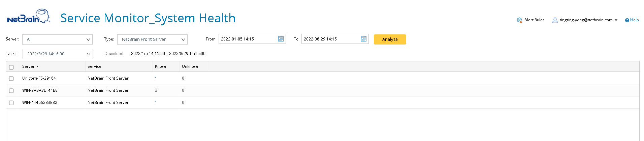Tick the WIN-44456233E82 row checkbox
This screenshot has height=141, width=644.
point(11,103)
